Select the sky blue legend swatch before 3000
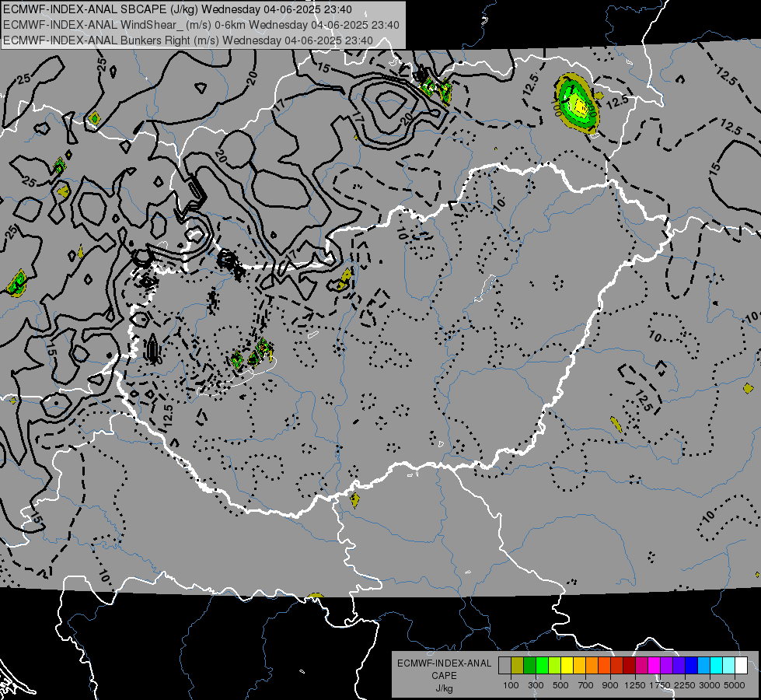Image resolution: width=761 pixels, height=700 pixels. point(703,666)
